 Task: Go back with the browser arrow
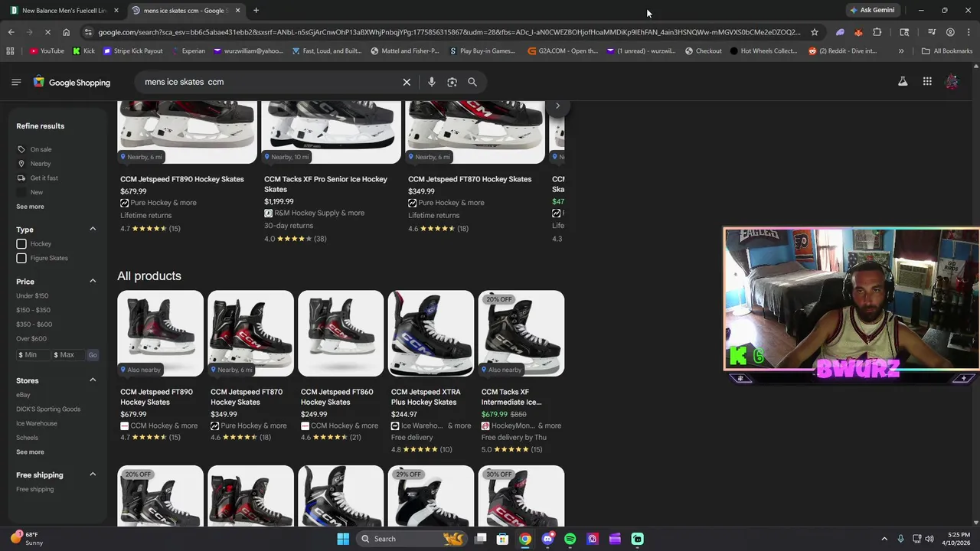tap(11, 32)
